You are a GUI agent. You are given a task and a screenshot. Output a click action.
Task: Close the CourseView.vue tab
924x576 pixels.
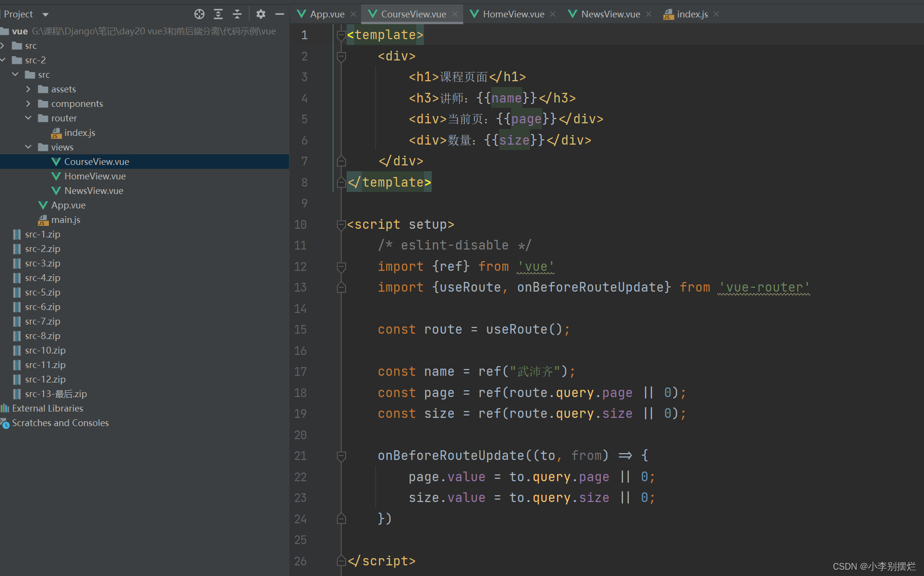pos(455,15)
